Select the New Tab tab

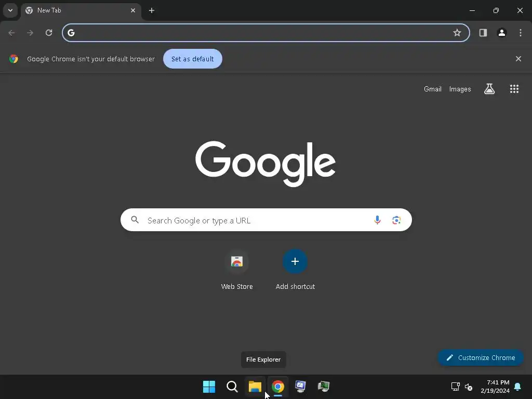point(81,10)
